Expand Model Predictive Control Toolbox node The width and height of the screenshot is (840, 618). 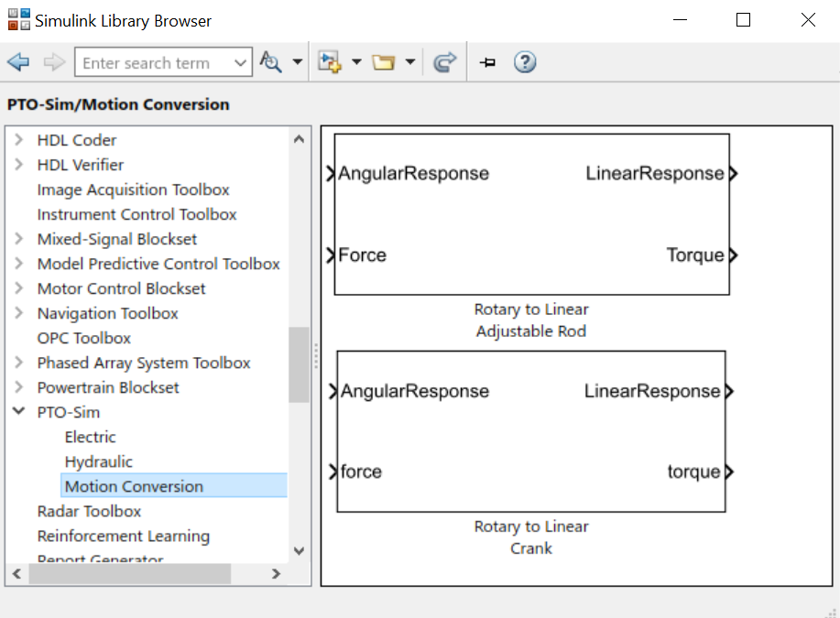pyautogui.click(x=18, y=264)
